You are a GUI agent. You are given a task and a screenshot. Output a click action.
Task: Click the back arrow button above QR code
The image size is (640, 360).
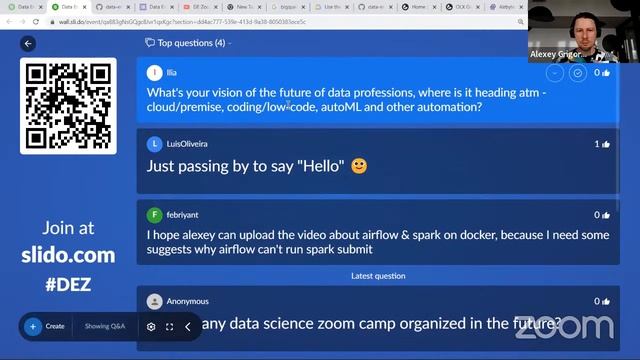click(28, 44)
